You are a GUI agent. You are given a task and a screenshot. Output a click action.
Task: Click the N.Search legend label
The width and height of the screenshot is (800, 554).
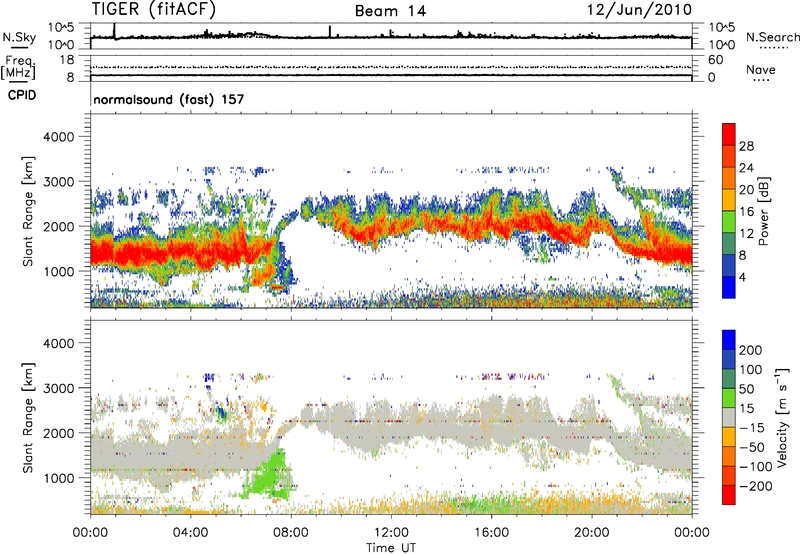pyautogui.click(x=772, y=37)
